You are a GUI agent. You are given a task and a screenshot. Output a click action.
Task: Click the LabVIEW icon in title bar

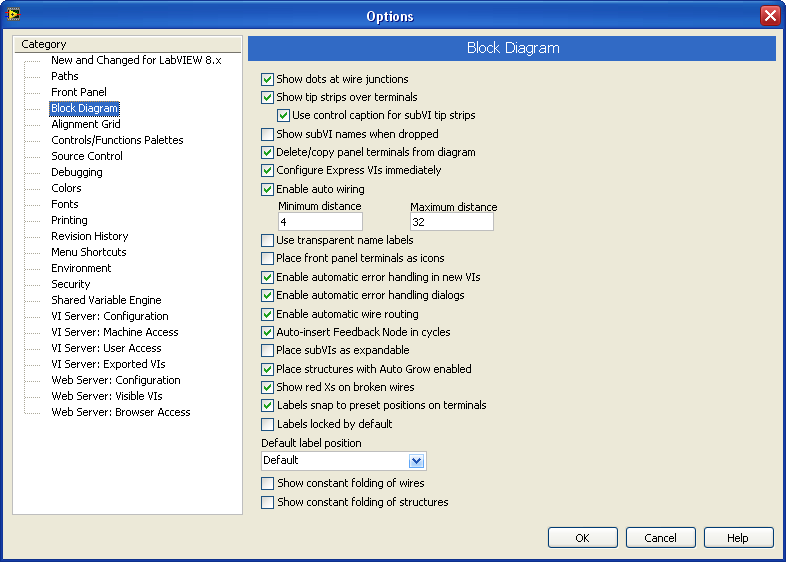point(13,15)
